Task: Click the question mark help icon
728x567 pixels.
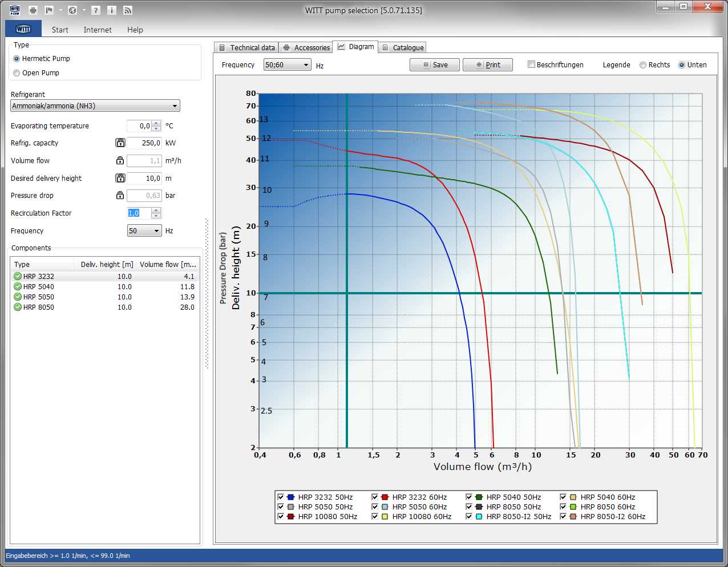Action: tap(96, 10)
